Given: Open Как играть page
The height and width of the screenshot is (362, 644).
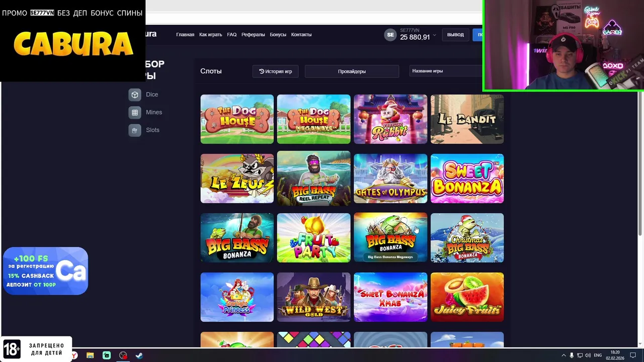Looking at the screenshot, I should [210, 35].
